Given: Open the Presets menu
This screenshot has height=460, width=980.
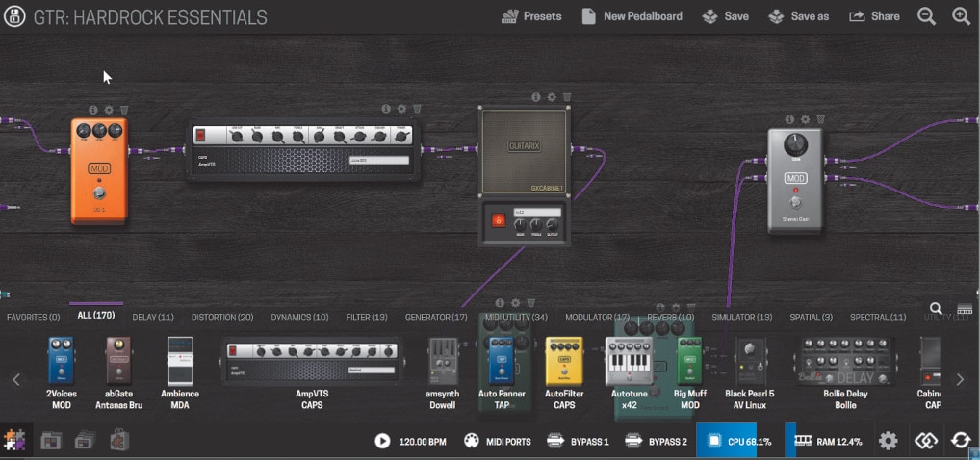Looking at the screenshot, I should [x=531, y=16].
